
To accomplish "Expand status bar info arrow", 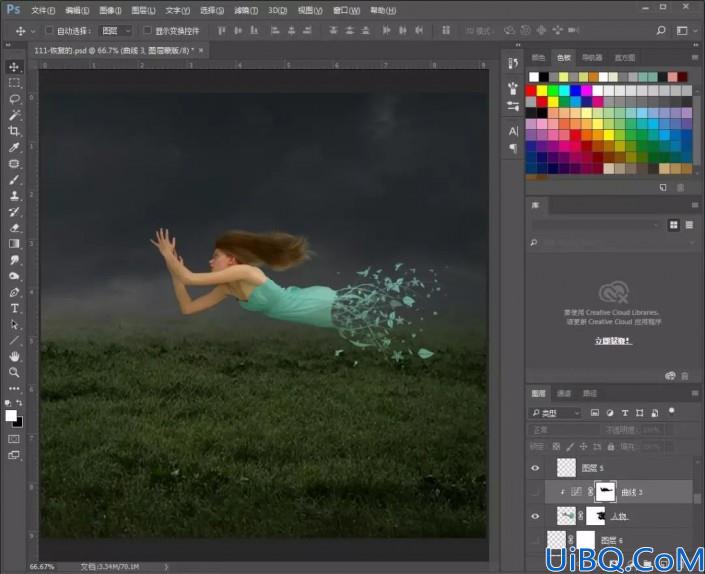I will coord(166,567).
